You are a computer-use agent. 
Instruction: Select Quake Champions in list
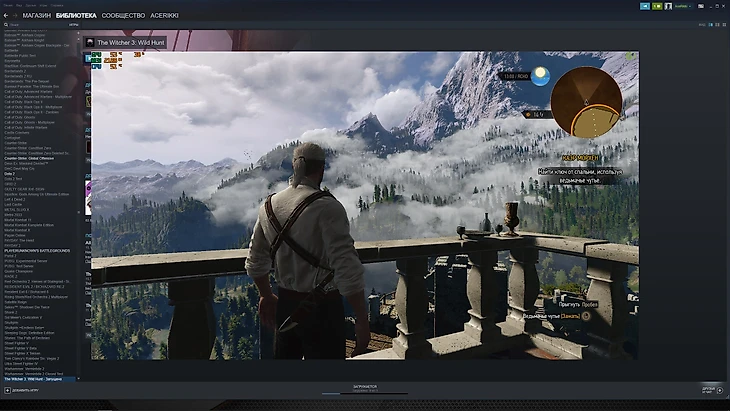(19, 271)
